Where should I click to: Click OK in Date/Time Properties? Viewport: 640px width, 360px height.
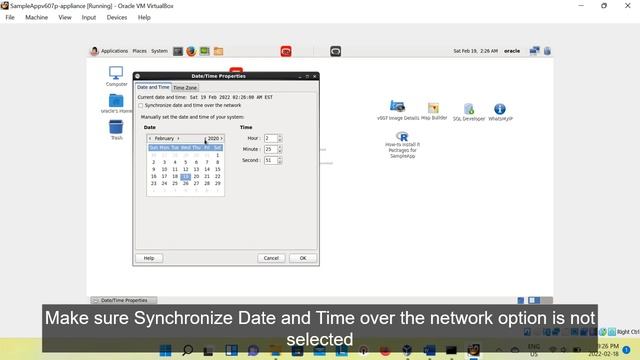[303, 258]
